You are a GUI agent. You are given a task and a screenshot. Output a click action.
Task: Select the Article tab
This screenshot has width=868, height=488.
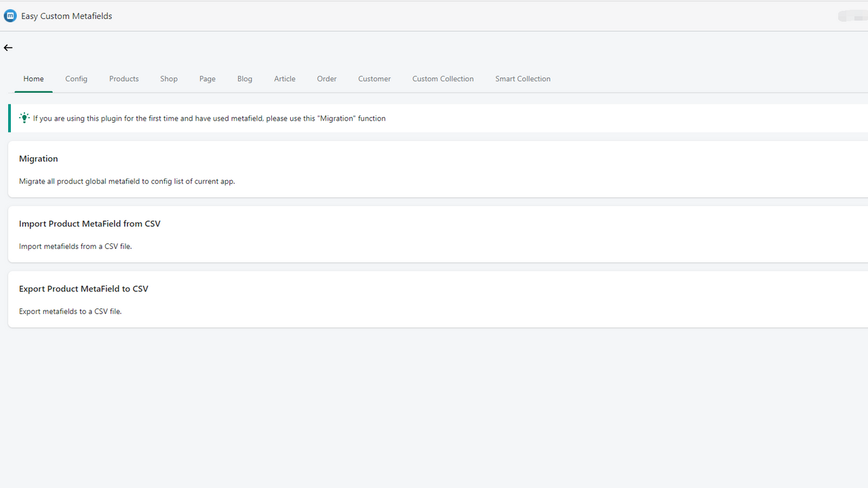click(285, 79)
